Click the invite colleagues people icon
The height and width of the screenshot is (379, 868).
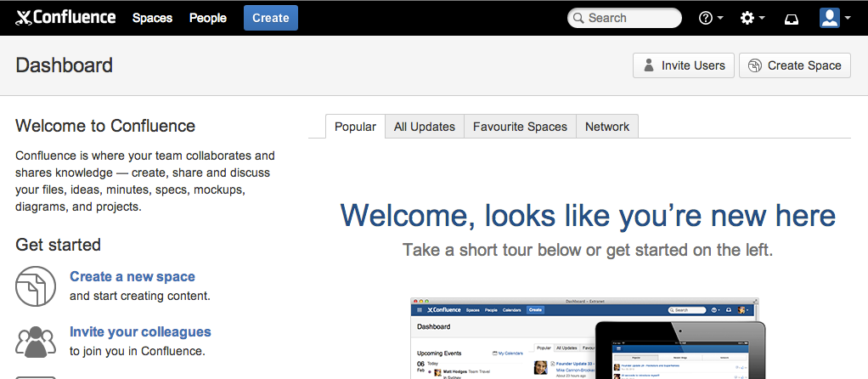[36, 340]
